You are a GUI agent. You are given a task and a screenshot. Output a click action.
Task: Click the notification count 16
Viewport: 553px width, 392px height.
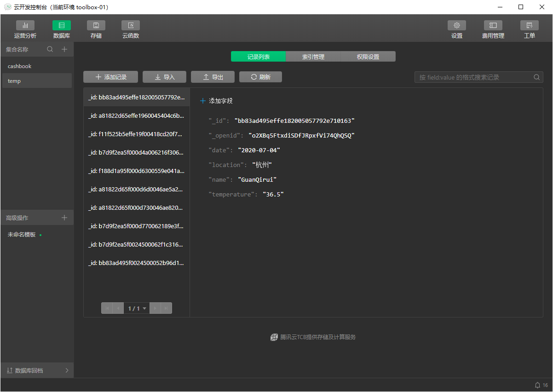coord(545,385)
